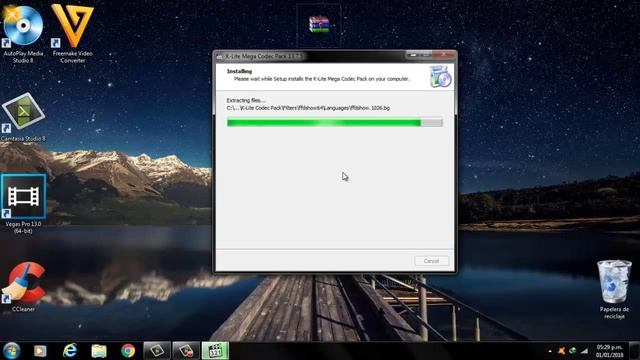Viewport: 640px width, 360px height.
Task: Minimize the K-Lite installer window
Action: tap(413, 54)
